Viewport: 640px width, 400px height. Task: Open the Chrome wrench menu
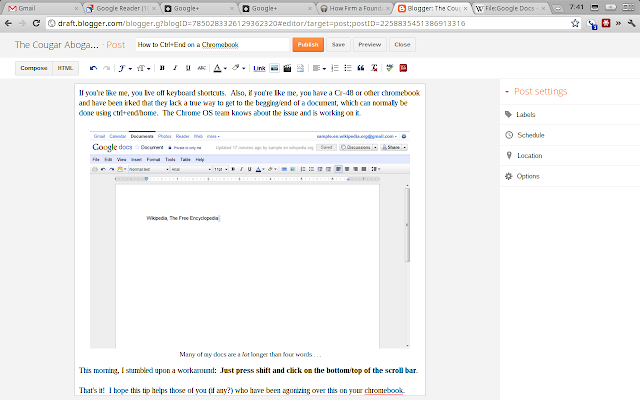point(631,23)
